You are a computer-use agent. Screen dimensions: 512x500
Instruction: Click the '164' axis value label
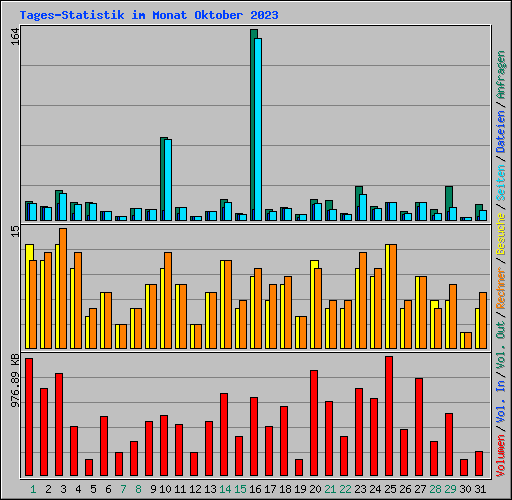[x=15, y=37]
